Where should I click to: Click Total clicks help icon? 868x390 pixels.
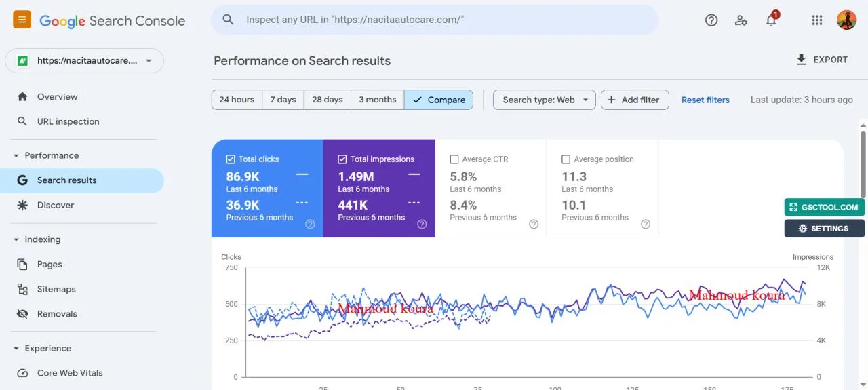tap(310, 224)
